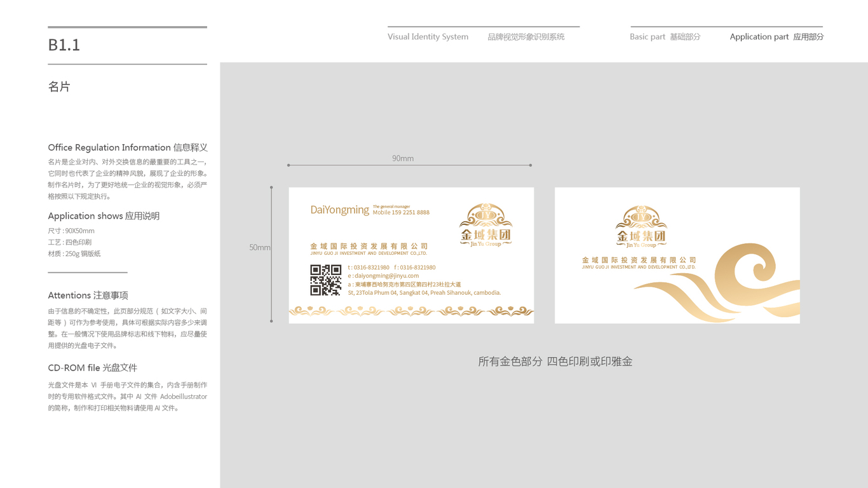The height and width of the screenshot is (488, 868).
Task: Click the "品牌视觉形象识别系统" header text
Action: tap(526, 37)
